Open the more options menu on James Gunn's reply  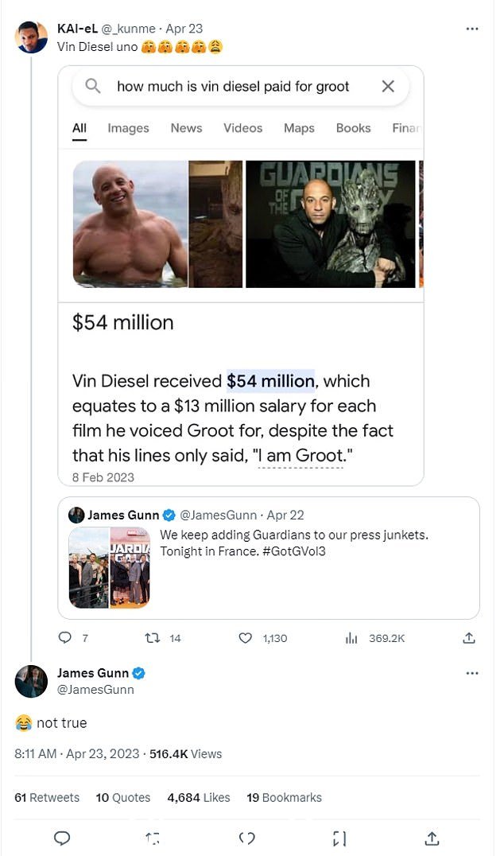pos(472,673)
